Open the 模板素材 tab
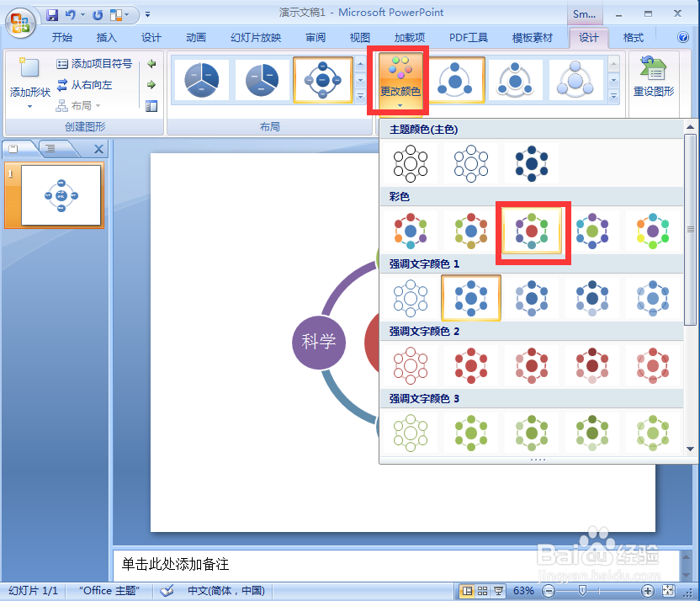This screenshot has height=601, width=700. tap(532, 38)
